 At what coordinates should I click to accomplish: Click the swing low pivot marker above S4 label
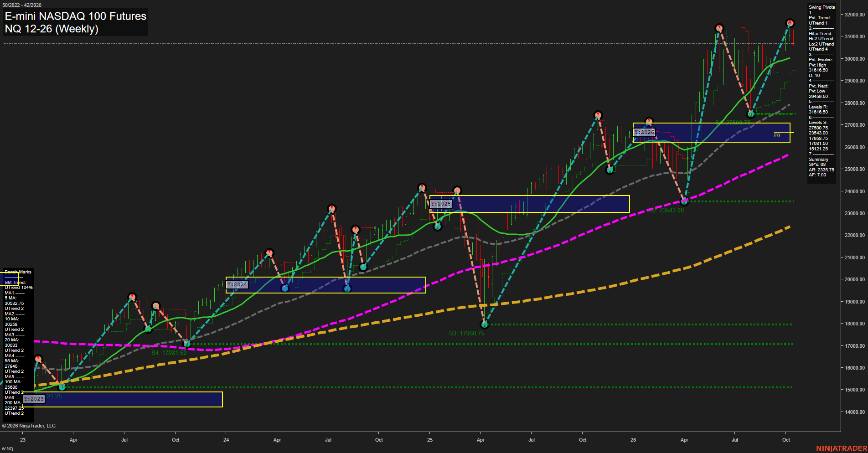click(186, 344)
